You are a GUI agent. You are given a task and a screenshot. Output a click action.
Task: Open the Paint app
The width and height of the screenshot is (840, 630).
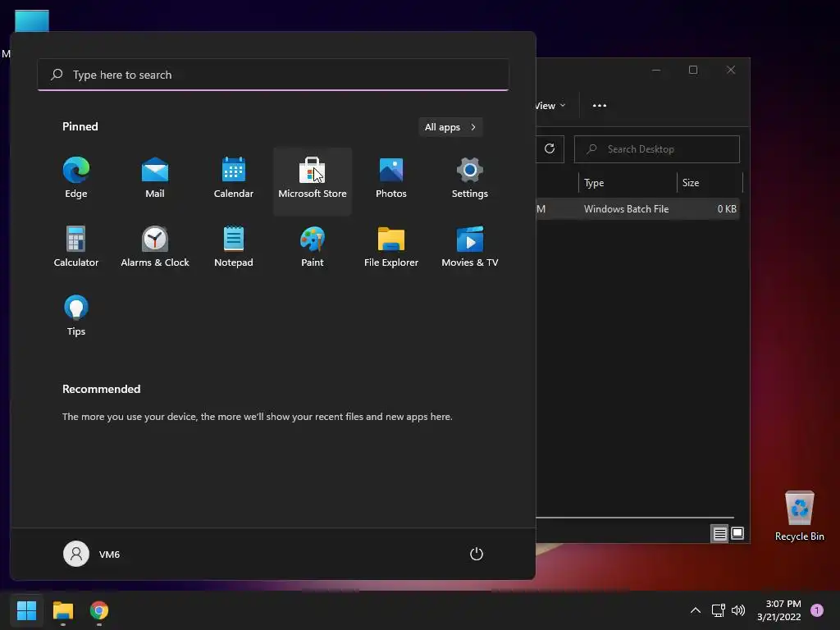[x=313, y=247]
